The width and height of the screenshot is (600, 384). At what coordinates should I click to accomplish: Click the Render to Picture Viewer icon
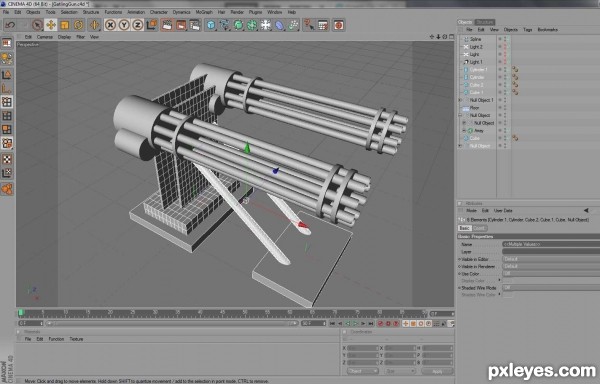coord(181,25)
